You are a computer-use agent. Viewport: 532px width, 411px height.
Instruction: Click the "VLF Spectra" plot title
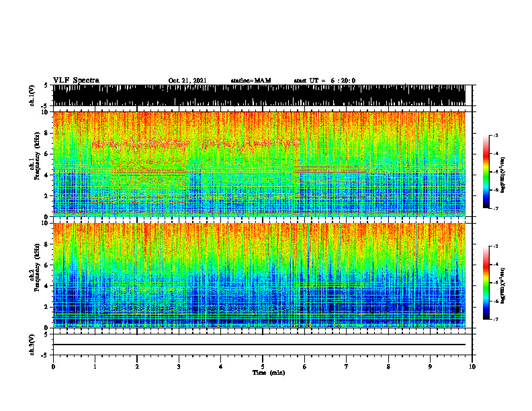click(x=76, y=80)
